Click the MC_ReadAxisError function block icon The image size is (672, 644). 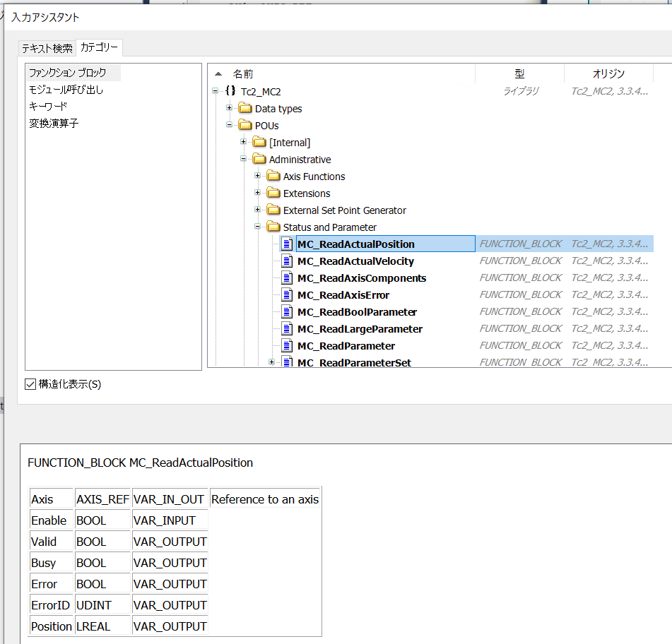pyautogui.click(x=288, y=294)
